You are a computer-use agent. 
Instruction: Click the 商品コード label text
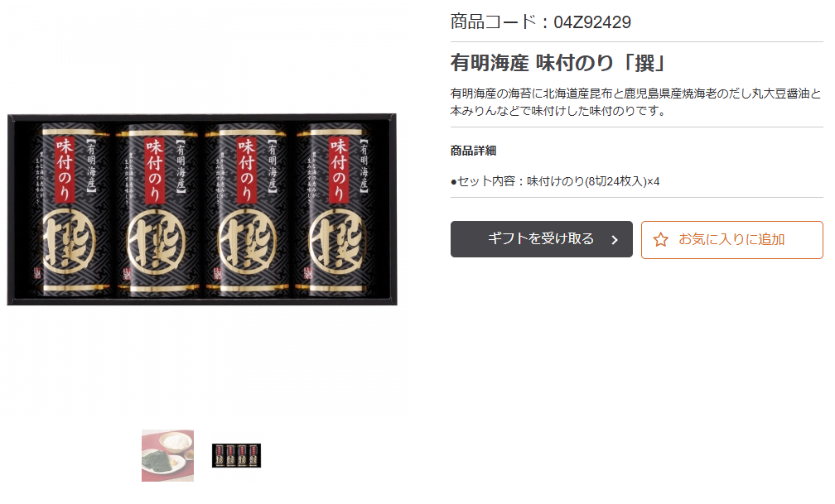point(493,22)
